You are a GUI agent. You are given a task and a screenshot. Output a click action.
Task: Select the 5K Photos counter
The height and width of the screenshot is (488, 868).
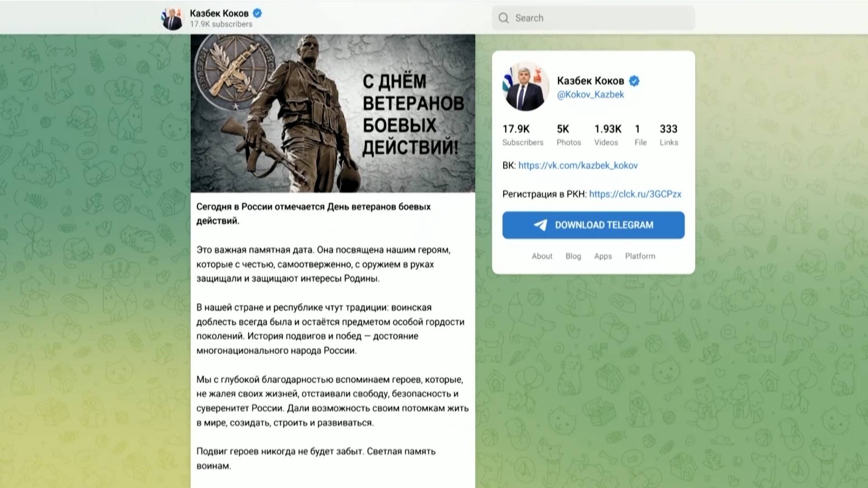(569, 135)
